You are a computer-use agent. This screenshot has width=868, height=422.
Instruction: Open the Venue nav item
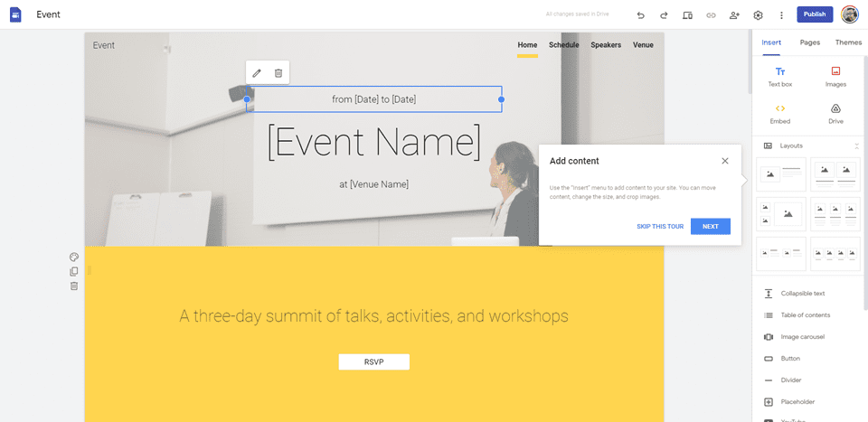(643, 45)
